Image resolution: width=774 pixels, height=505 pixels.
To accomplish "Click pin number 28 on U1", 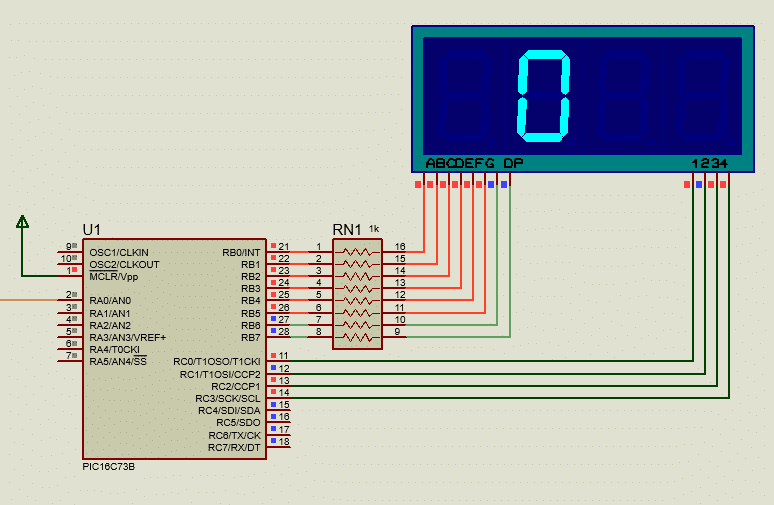I will 283,332.
